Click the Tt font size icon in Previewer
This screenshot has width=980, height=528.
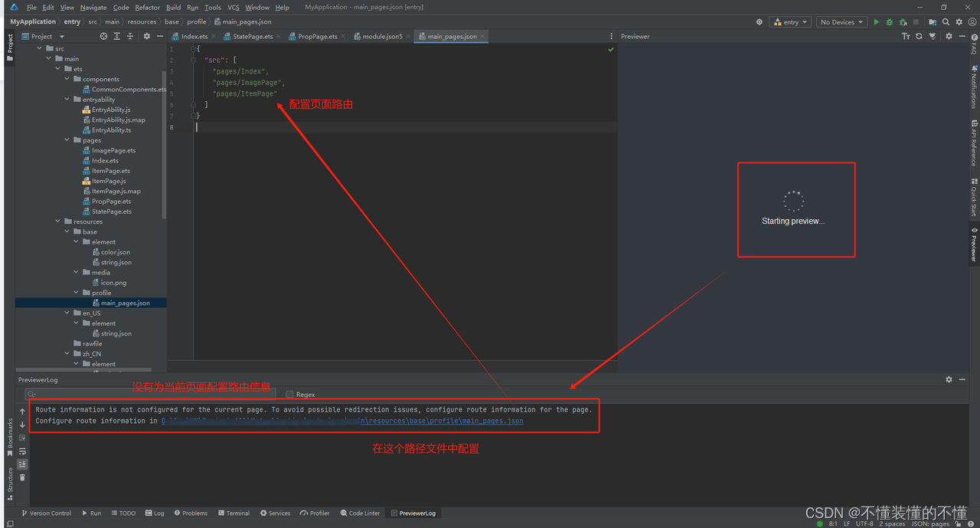click(x=906, y=36)
